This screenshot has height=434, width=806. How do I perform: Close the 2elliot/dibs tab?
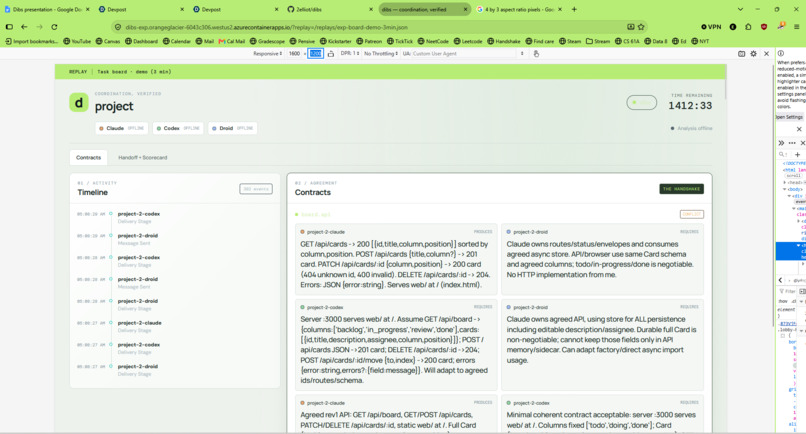click(x=371, y=9)
